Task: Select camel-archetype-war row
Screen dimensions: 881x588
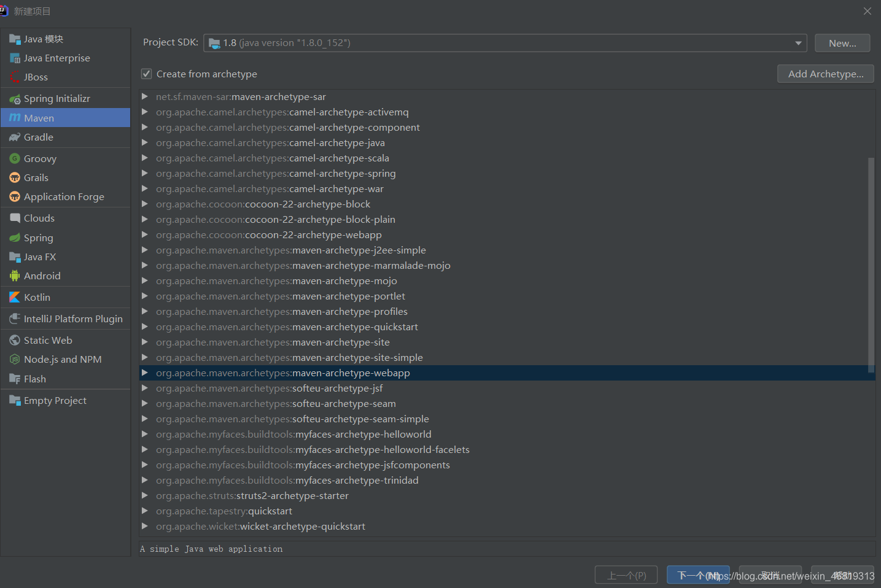Action: coord(507,188)
